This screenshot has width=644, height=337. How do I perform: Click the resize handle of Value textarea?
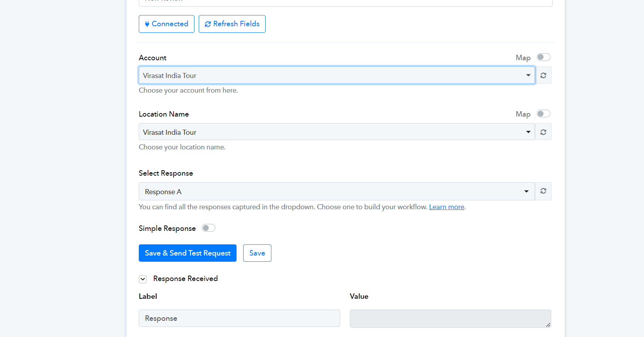(x=548, y=325)
